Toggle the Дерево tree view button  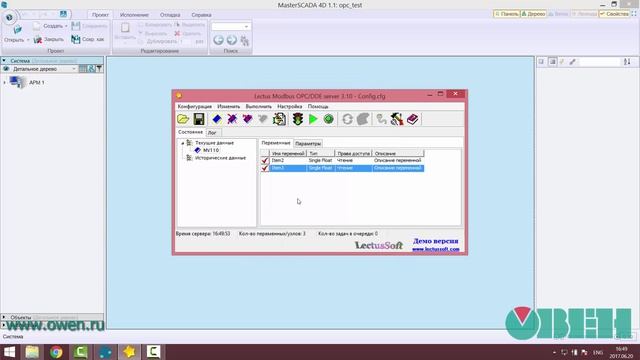click(x=533, y=14)
